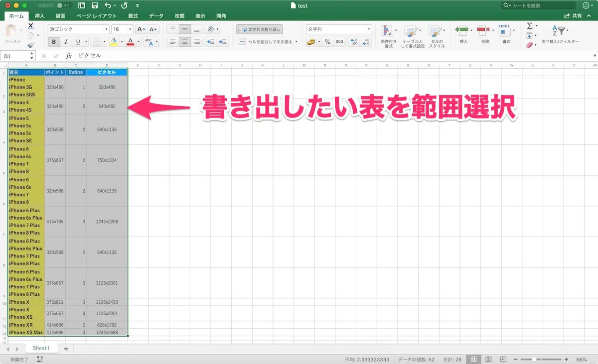
Task: Add a new sheet with plus button
Action: [x=66, y=349]
